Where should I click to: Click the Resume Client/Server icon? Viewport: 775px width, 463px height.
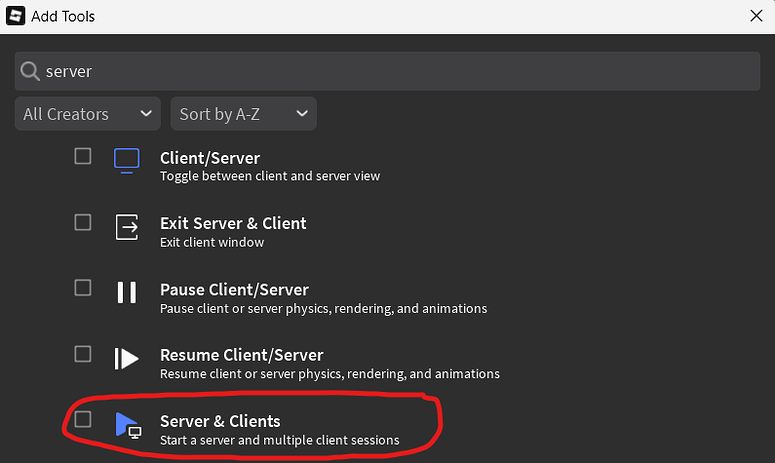[x=127, y=358]
